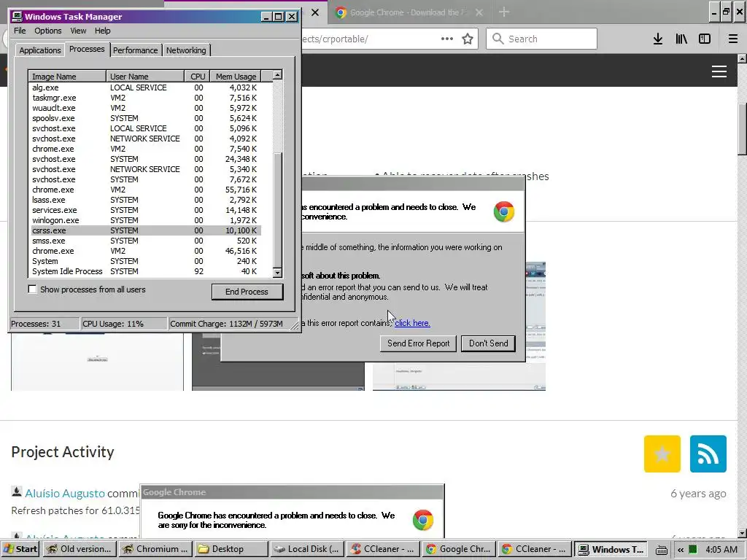Image resolution: width=747 pixels, height=560 pixels.
Task: Open the Help menu in Task Manager
Action: [102, 31]
